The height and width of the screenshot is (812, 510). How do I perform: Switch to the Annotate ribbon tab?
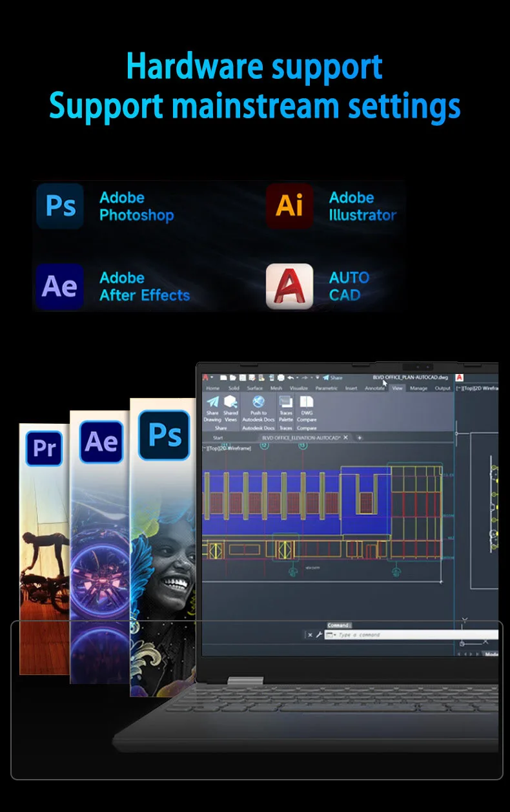375,388
